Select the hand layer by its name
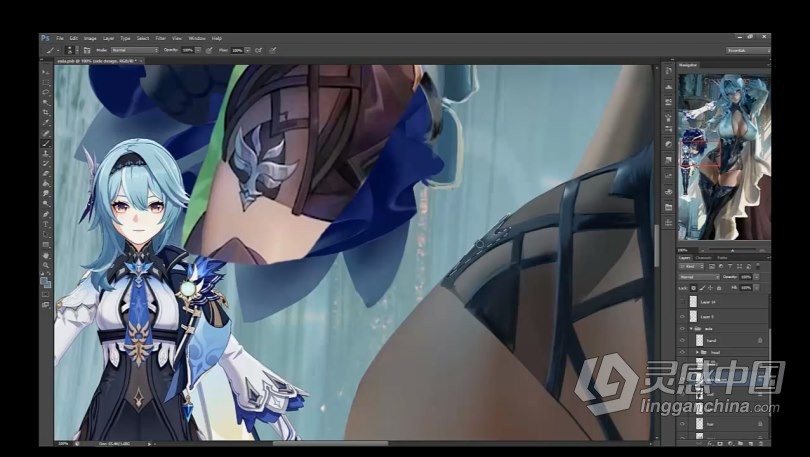The height and width of the screenshot is (457, 810). pyautogui.click(x=711, y=340)
